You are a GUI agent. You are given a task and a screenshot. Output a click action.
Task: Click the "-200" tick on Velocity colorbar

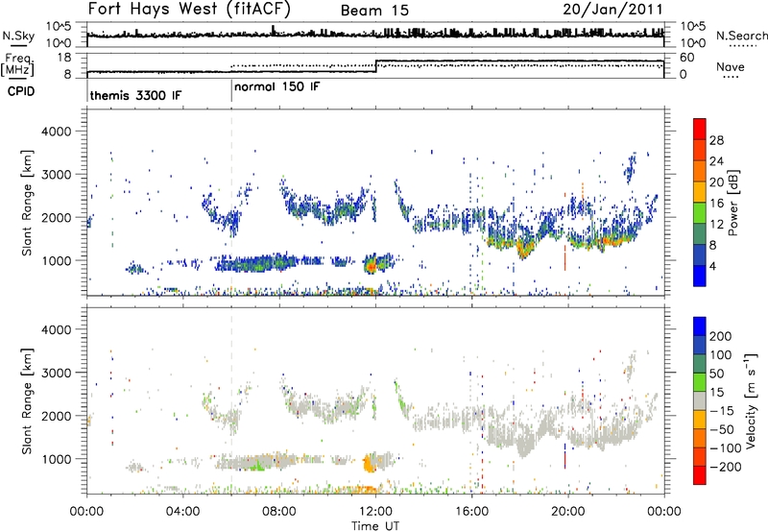[725, 467]
